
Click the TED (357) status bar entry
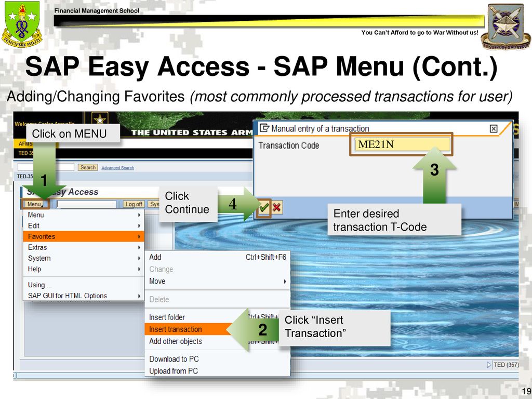pos(506,365)
